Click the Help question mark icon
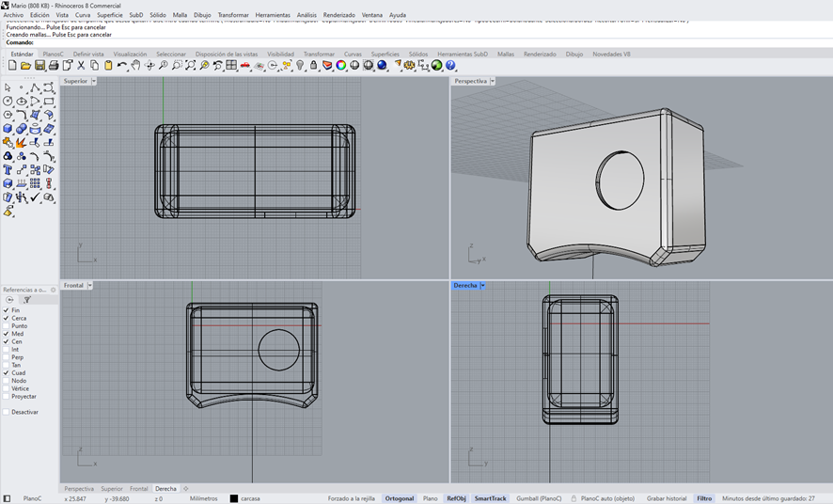The height and width of the screenshot is (504, 833). pyautogui.click(x=450, y=66)
